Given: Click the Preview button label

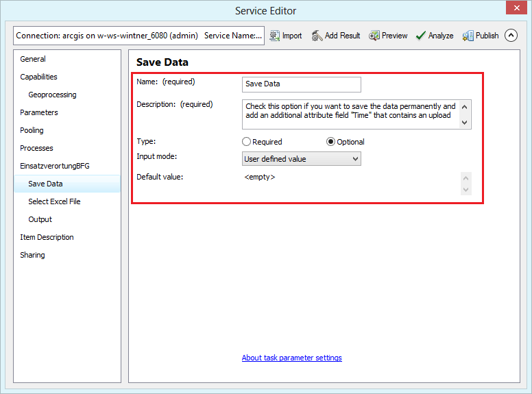Looking at the screenshot, I should point(395,36).
